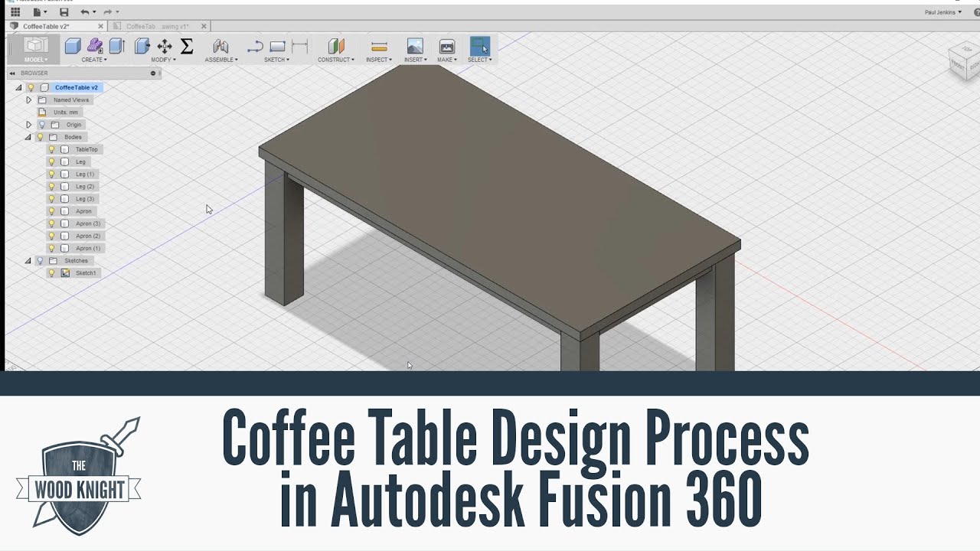This screenshot has height=551, width=980.
Task: Select the Select tool icon
Action: [x=480, y=46]
